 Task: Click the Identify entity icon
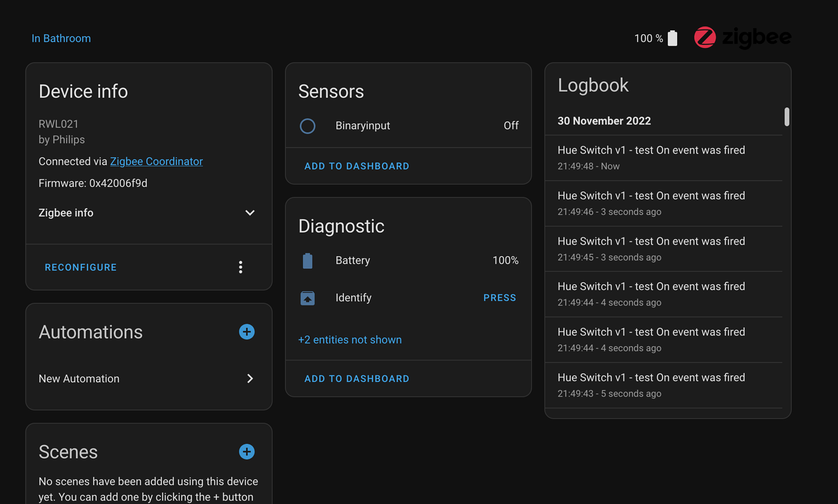[308, 298]
